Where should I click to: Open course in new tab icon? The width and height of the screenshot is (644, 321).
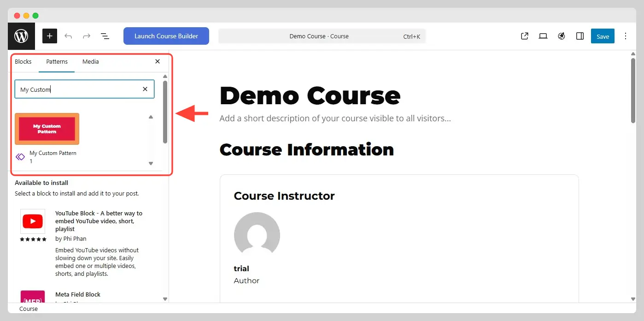(x=524, y=36)
